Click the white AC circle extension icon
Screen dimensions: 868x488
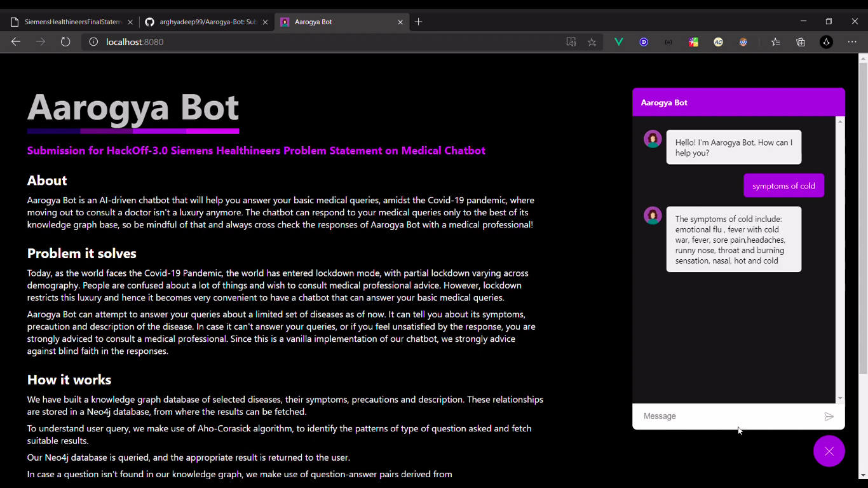[x=718, y=42]
